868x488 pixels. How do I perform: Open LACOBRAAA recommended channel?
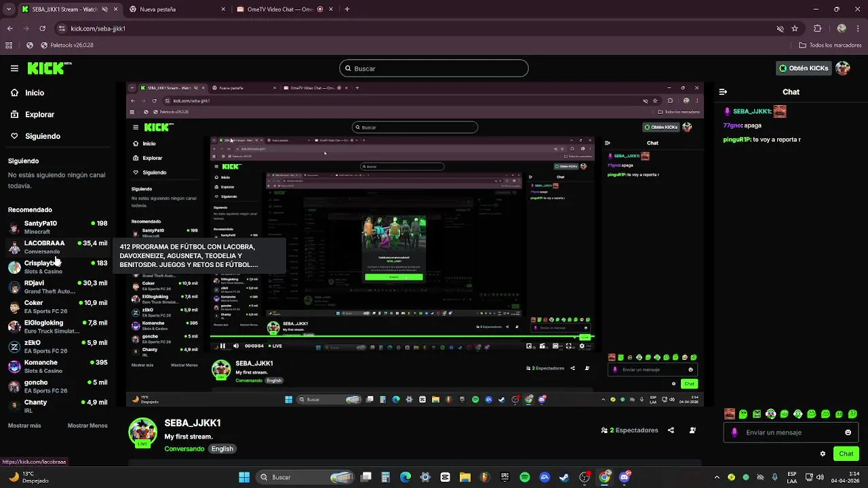pyautogui.click(x=58, y=247)
